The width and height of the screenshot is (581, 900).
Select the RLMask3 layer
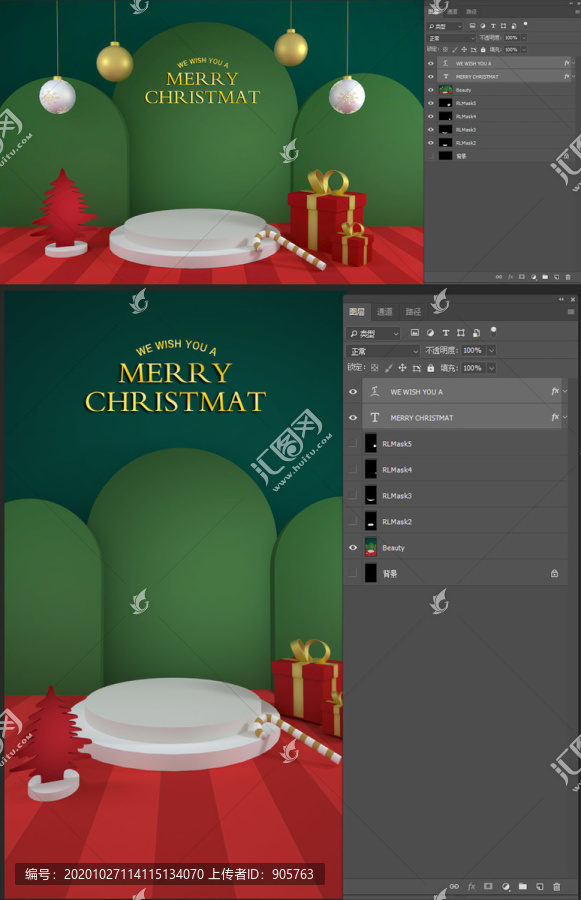pos(458,495)
